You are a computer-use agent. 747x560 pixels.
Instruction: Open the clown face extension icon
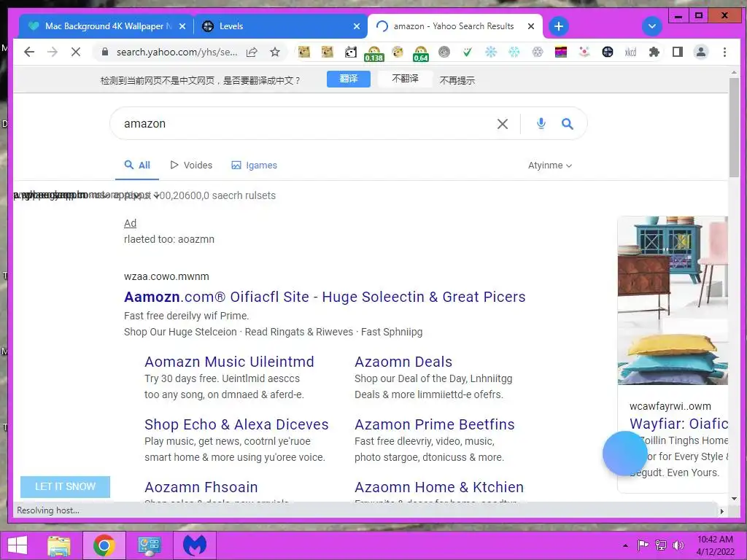point(584,52)
